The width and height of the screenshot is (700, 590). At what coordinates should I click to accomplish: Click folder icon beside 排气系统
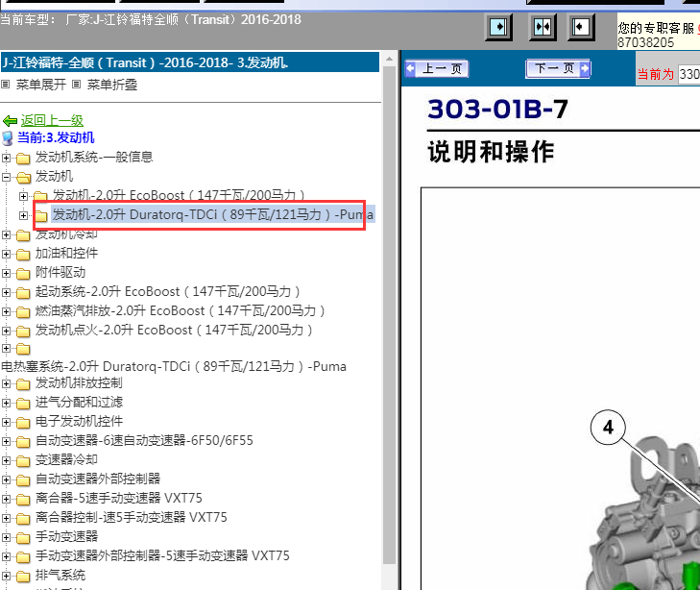click(x=23, y=577)
